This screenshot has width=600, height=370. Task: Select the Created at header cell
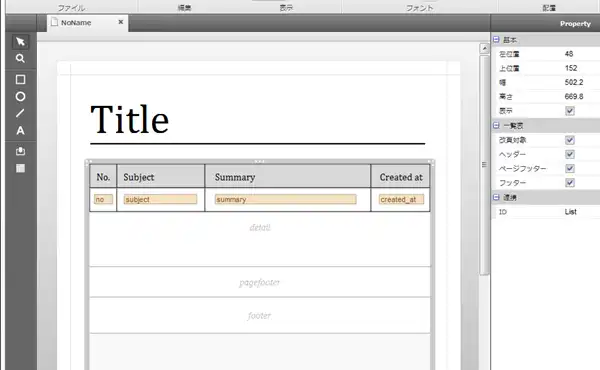click(400, 177)
